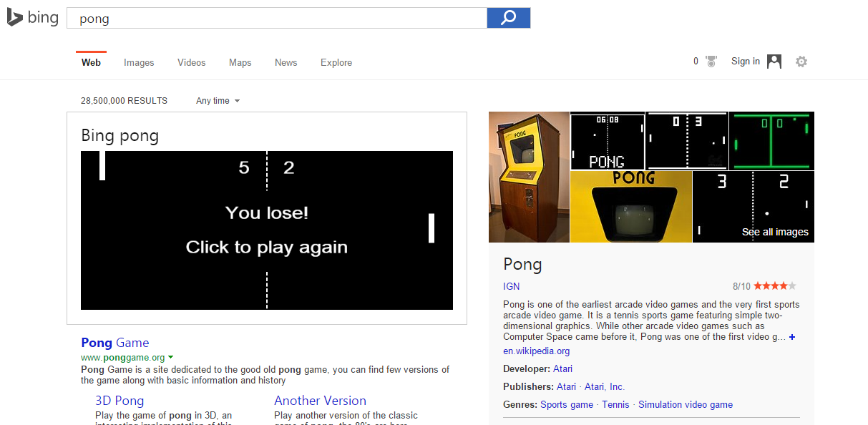This screenshot has height=425, width=868.
Task: Open the rewards medal icon
Action: [x=711, y=62]
